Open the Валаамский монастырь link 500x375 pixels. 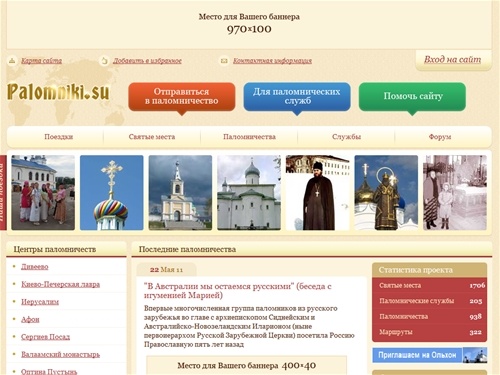coord(60,354)
